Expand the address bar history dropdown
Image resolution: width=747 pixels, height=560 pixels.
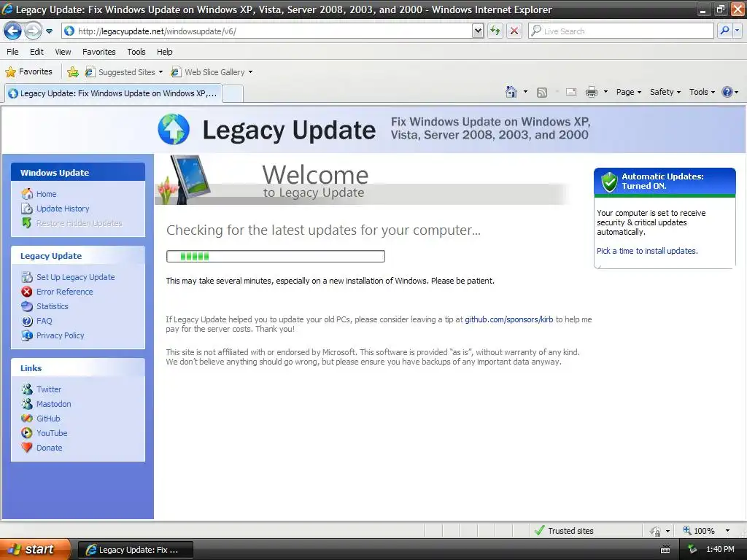[478, 31]
